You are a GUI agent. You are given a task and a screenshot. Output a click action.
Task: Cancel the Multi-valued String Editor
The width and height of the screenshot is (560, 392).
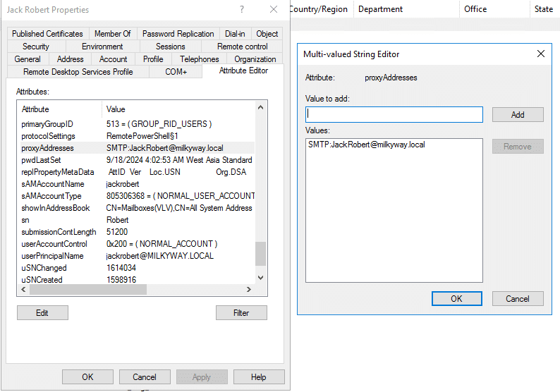pos(518,299)
